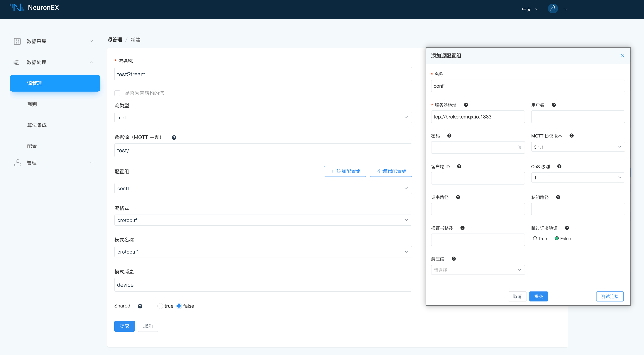Click help icon beside MQTT 协议版本
Screen dimensions: 644x355
571,136
